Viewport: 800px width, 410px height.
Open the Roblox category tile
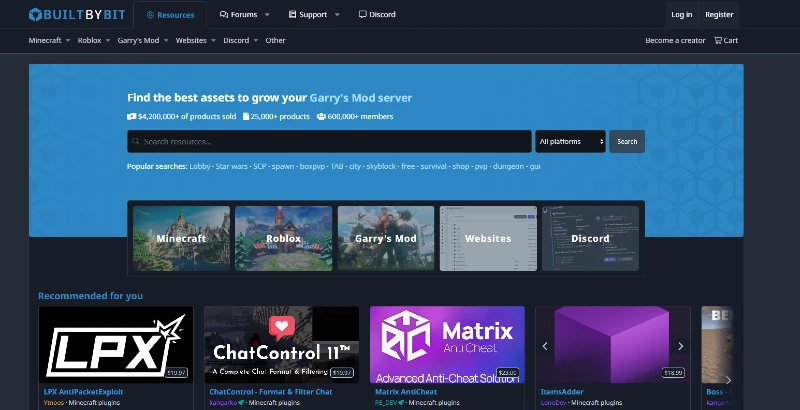[284, 238]
